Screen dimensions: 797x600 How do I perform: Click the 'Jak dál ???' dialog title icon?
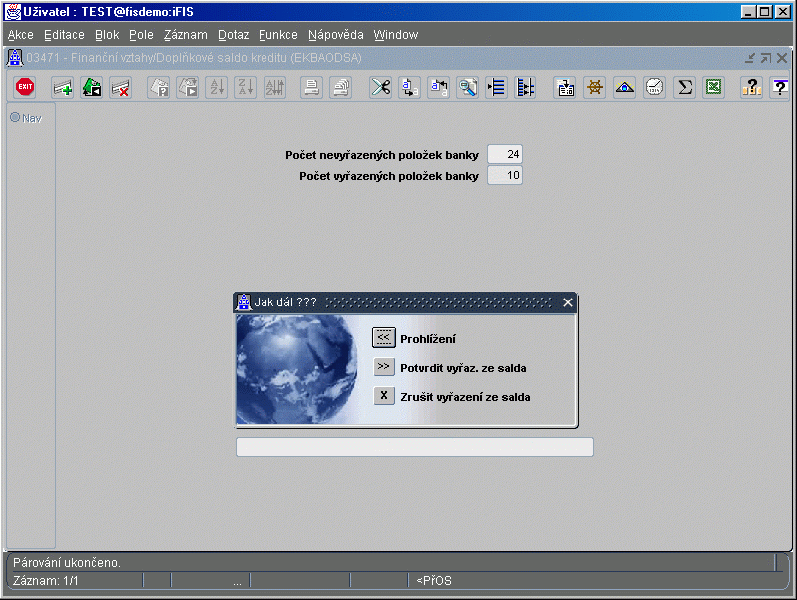[244, 302]
